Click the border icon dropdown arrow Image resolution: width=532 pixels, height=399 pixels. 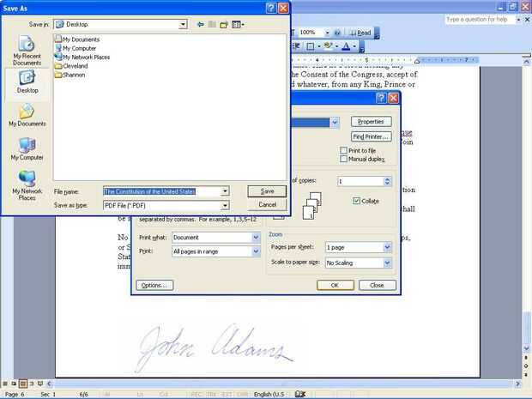(318, 46)
